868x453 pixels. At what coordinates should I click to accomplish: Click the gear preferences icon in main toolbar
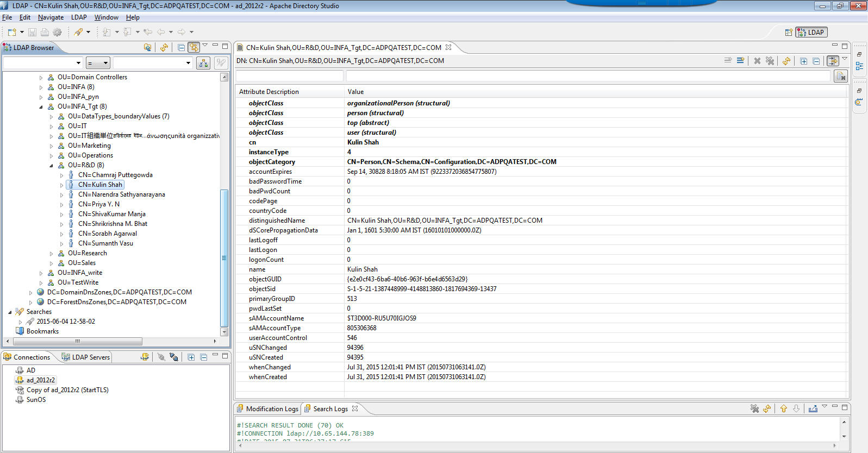click(57, 32)
